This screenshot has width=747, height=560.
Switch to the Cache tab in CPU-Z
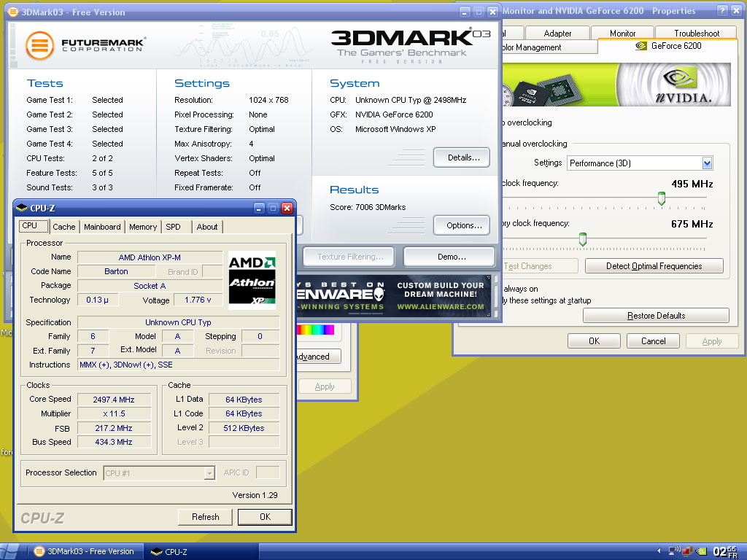pyautogui.click(x=64, y=227)
